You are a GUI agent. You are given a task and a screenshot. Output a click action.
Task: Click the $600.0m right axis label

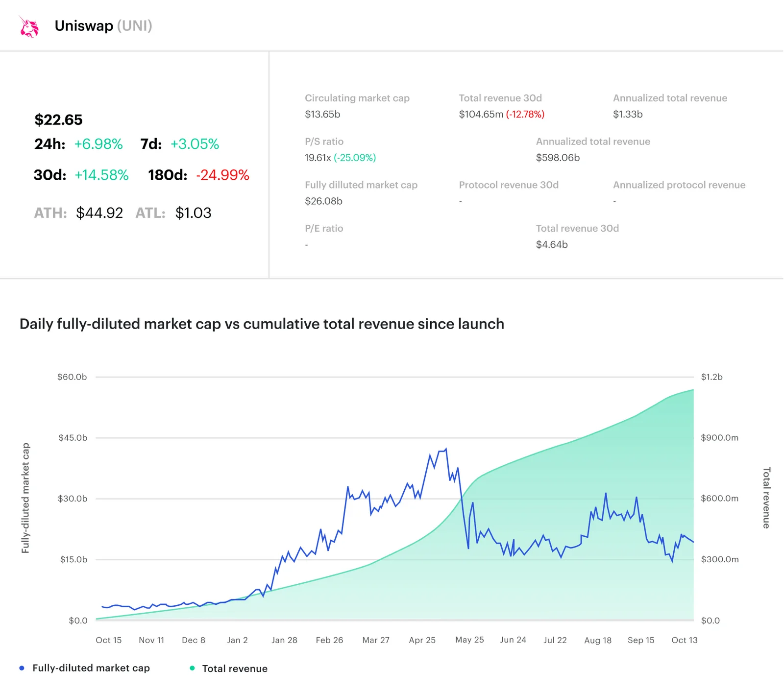719,499
